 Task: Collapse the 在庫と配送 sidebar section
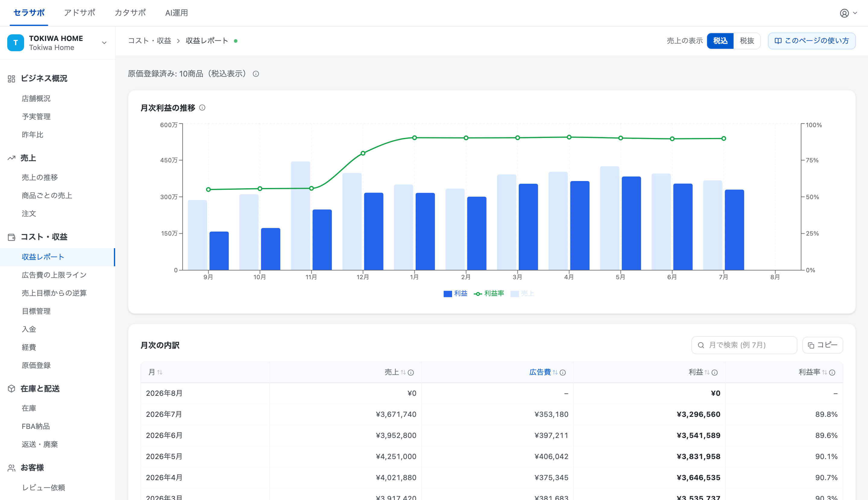click(x=40, y=388)
